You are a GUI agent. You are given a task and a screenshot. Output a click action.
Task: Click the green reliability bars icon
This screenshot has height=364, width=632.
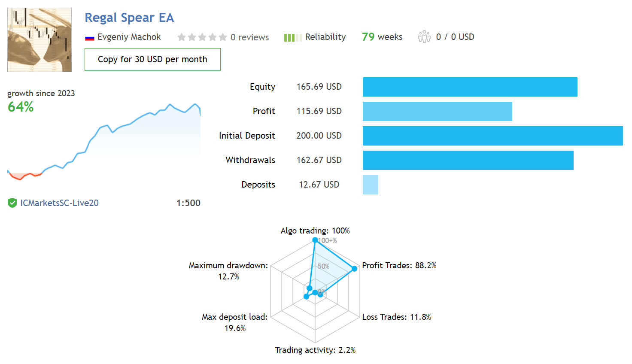tap(293, 38)
